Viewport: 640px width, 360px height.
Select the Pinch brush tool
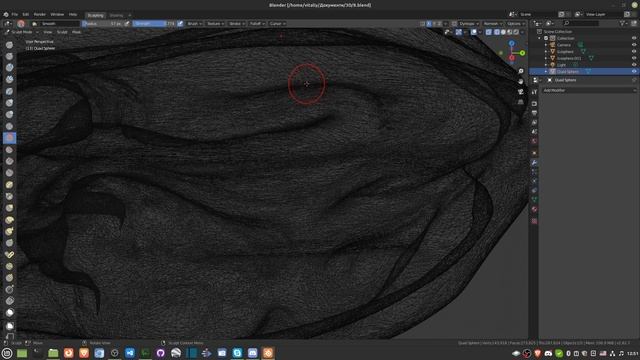(9, 196)
